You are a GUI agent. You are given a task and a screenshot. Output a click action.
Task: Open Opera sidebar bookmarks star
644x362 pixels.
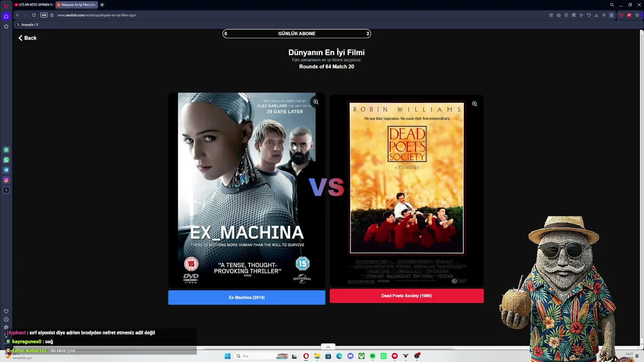(6, 26)
